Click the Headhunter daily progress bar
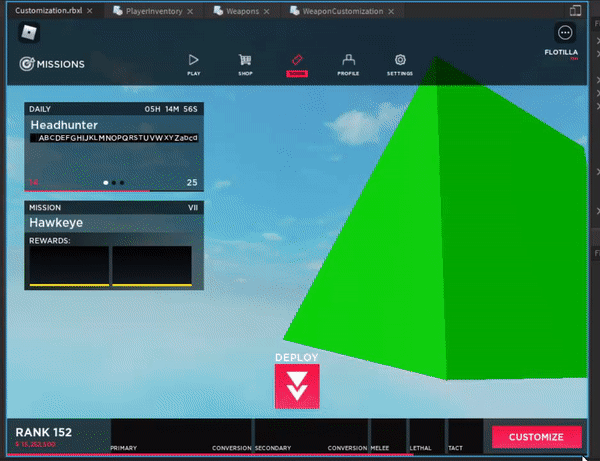Image resolution: width=600 pixels, height=461 pixels. pyautogui.click(x=114, y=190)
